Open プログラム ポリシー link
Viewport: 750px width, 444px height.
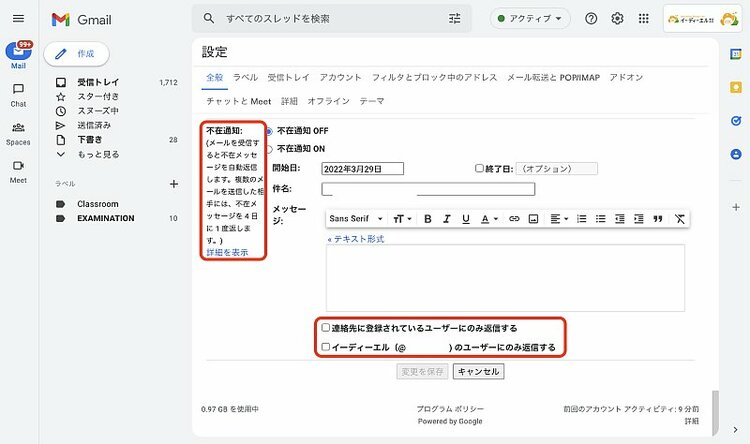[450, 409]
